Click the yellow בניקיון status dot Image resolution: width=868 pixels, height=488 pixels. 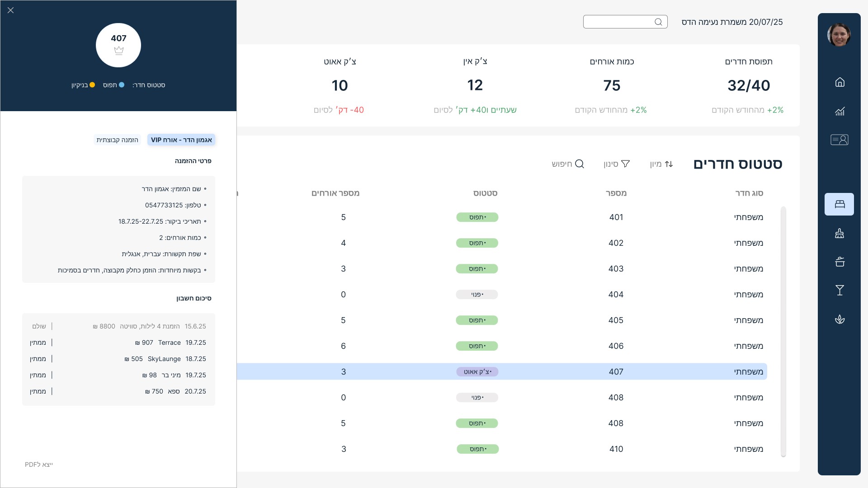point(92,85)
